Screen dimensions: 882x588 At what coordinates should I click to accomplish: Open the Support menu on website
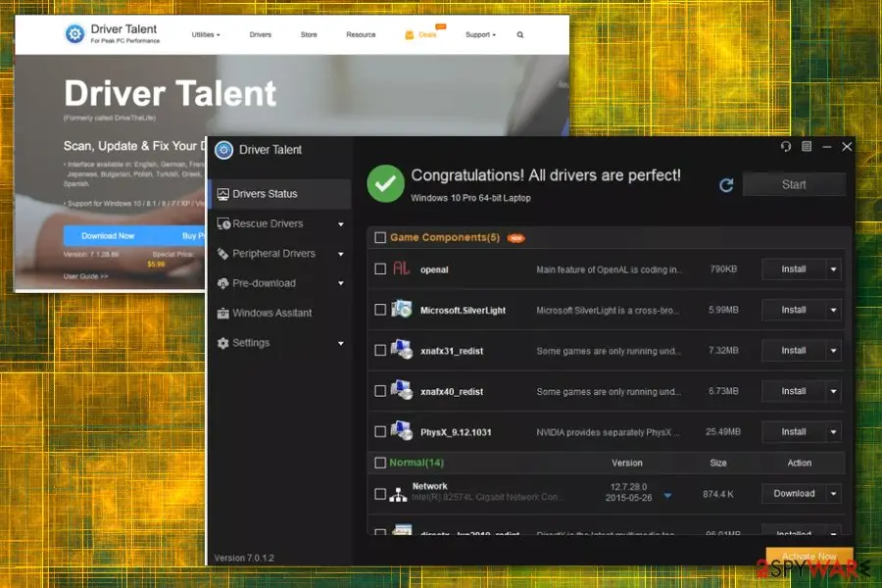pyautogui.click(x=480, y=35)
